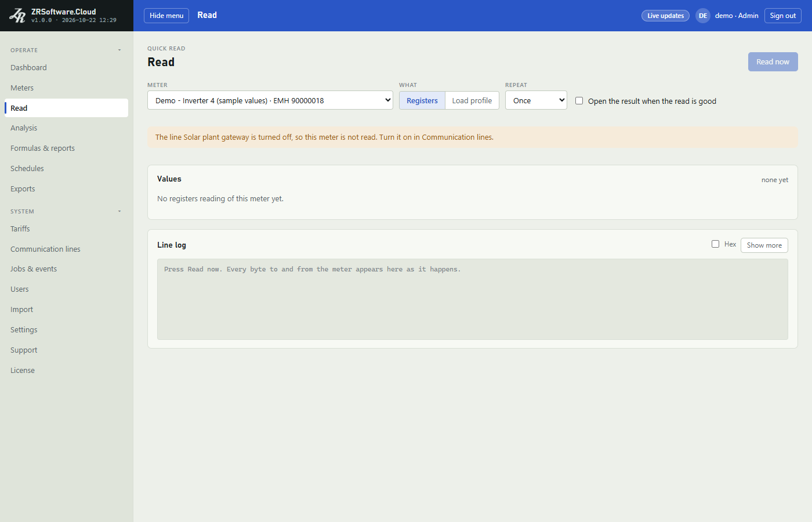Screen dimensions: 812x522
Task: Open Schedules from the sidebar
Action: (x=66, y=169)
